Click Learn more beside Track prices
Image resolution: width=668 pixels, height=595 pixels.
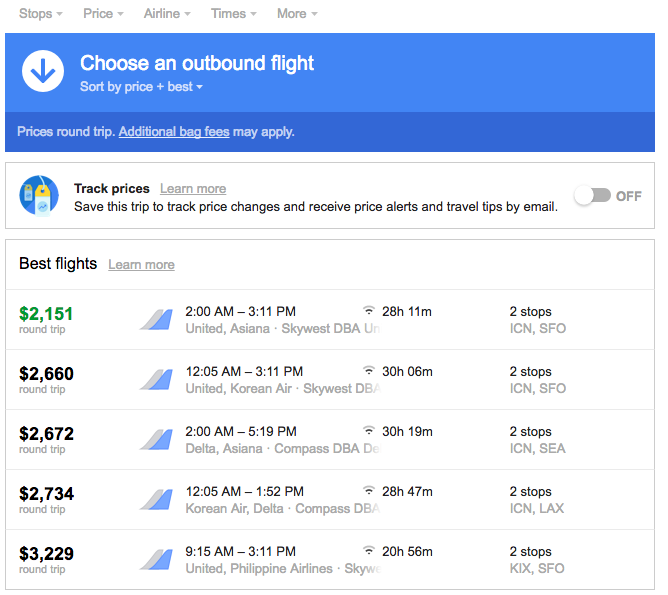(x=193, y=188)
